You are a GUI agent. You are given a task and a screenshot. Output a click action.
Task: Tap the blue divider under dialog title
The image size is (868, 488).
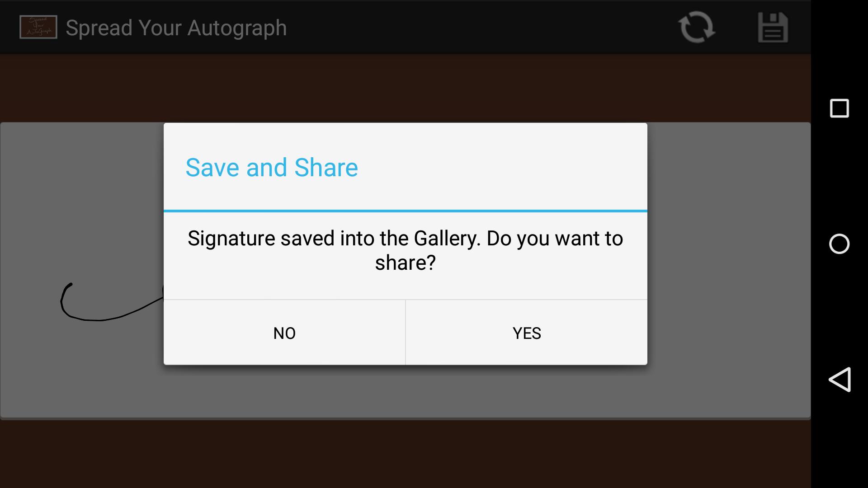click(406, 210)
